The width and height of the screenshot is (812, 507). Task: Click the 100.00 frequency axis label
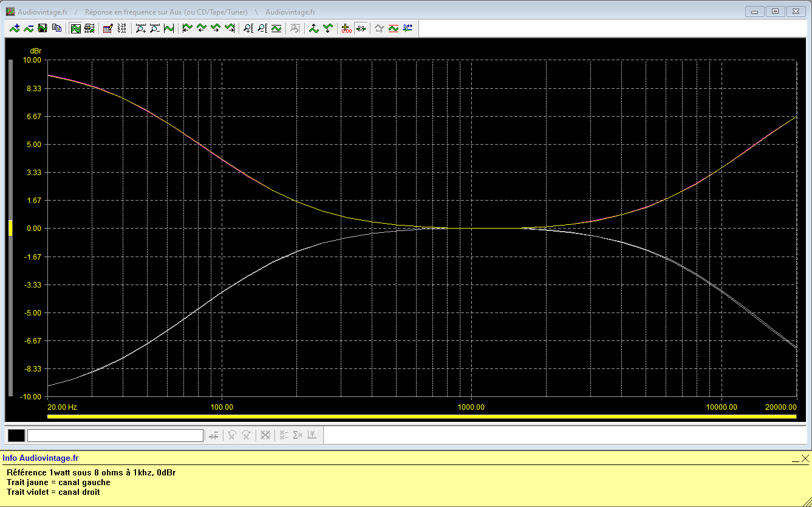(222, 407)
